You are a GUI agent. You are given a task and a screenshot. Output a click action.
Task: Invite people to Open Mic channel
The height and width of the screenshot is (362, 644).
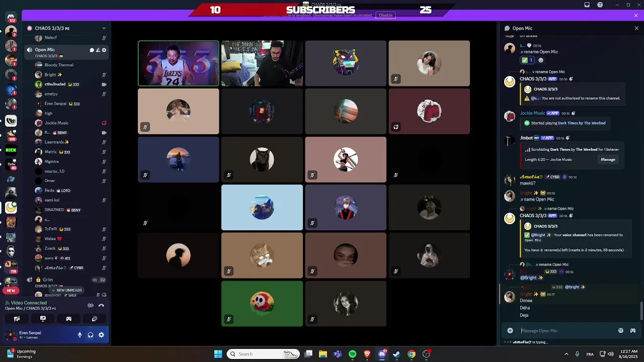pyautogui.click(x=98, y=50)
